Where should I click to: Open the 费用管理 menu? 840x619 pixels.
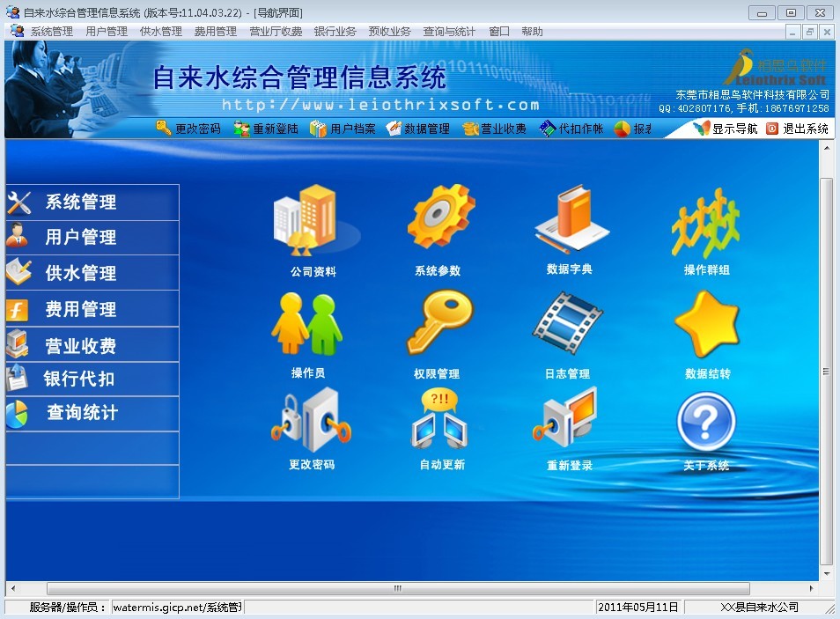(216, 32)
